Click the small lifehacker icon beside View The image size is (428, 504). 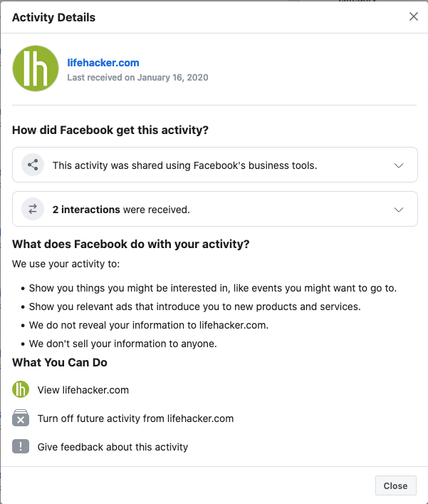[21, 390]
